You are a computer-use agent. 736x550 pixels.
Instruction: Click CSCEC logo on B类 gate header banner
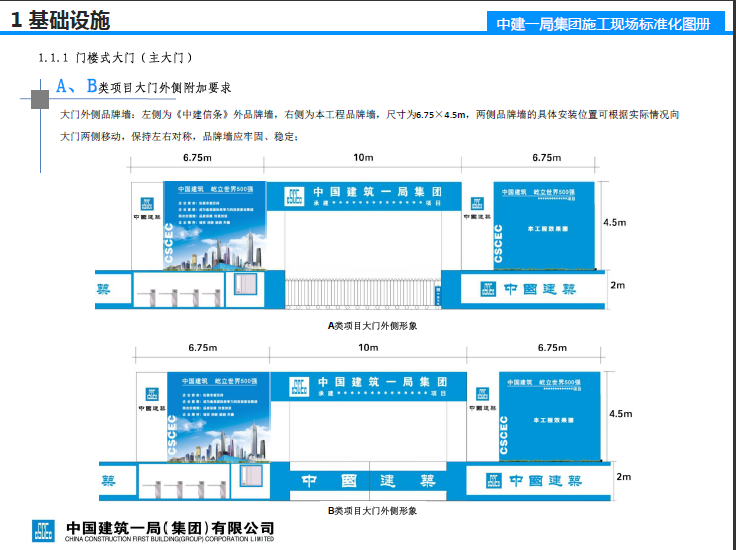pyautogui.click(x=299, y=387)
